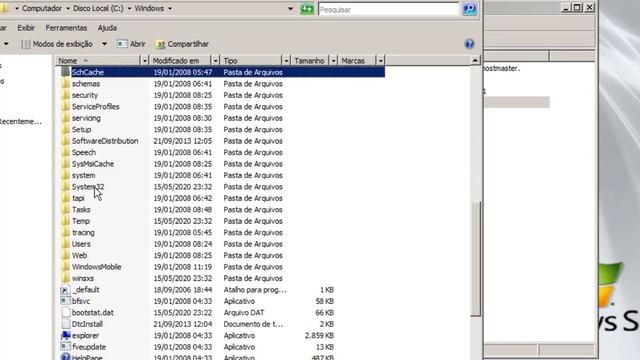The width and height of the screenshot is (640, 360).
Task: Open the Ajuda menu
Action: [x=107, y=28]
